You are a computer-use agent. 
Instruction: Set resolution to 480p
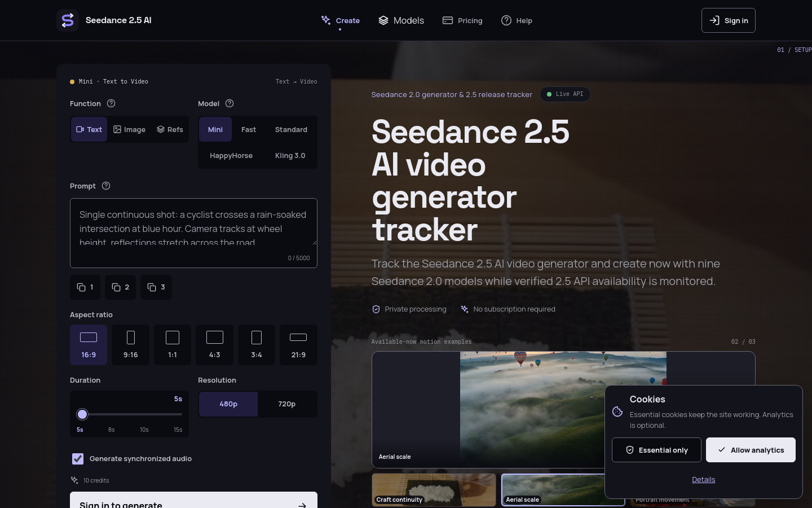coord(228,404)
